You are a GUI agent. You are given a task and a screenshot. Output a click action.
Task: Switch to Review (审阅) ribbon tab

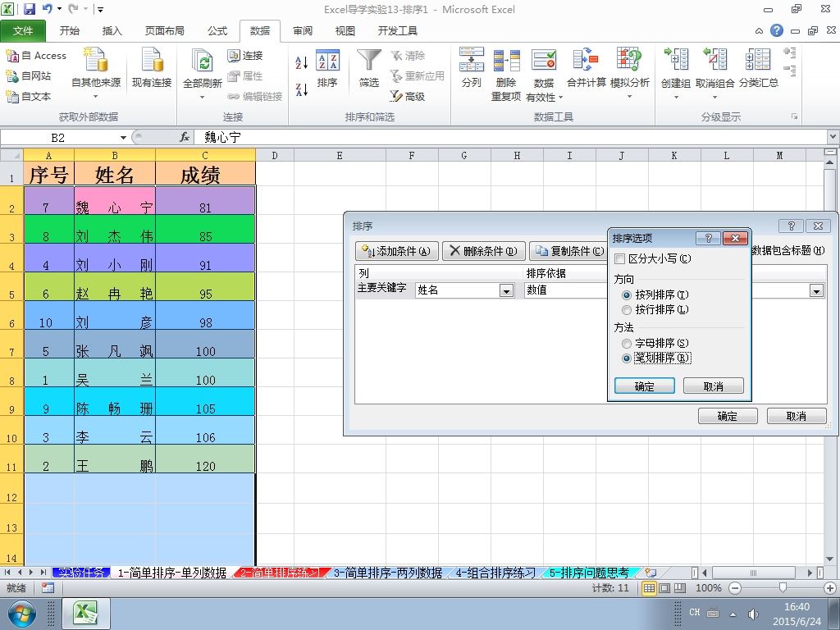[x=303, y=31]
